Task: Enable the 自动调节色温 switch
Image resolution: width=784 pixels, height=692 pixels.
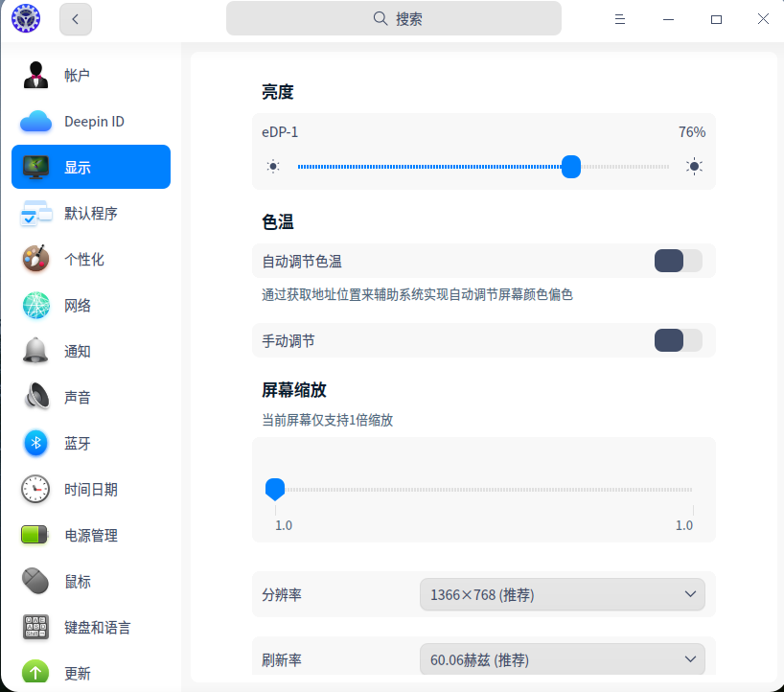Action: tap(678, 261)
